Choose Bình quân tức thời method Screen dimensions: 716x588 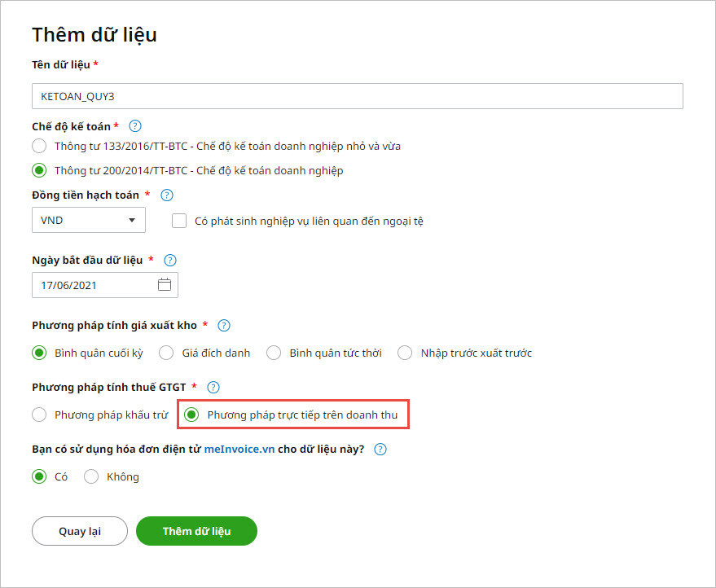pos(274,353)
